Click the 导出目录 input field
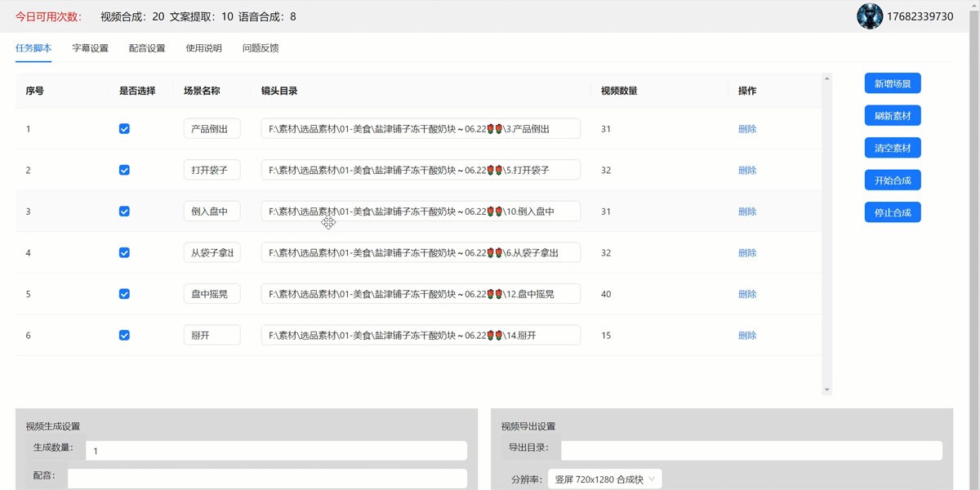980x490 pixels. click(x=751, y=451)
